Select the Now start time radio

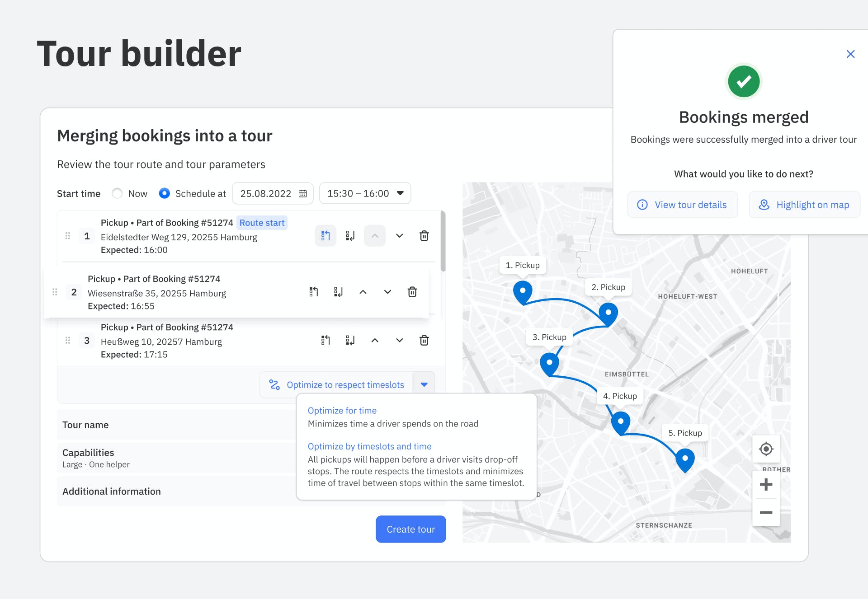117,193
